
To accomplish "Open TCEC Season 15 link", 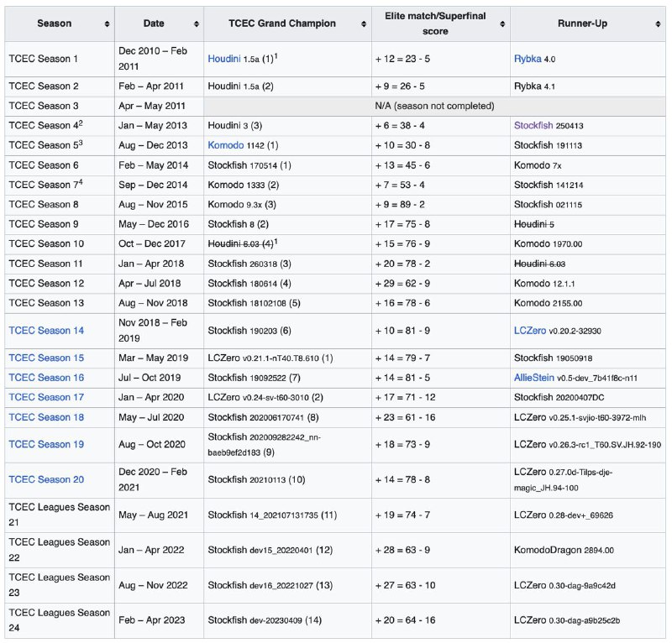I will [x=46, y=358].
